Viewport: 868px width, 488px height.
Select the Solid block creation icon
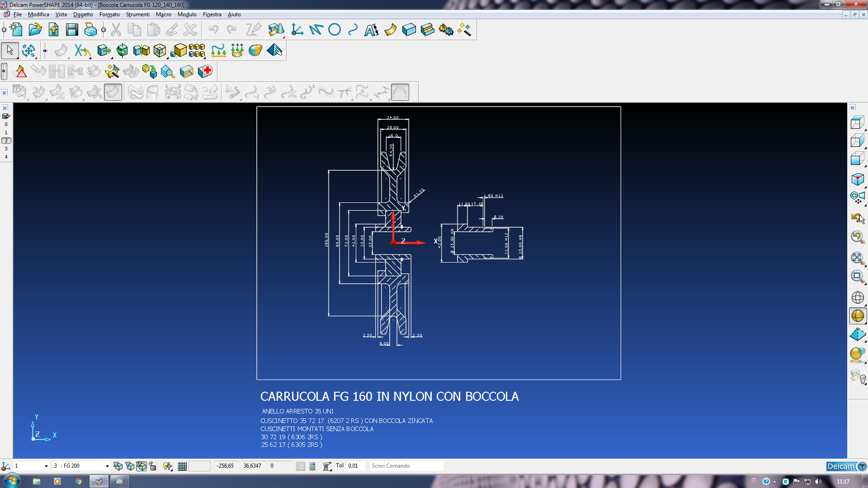pyautogui.click(x=409, y=30)
